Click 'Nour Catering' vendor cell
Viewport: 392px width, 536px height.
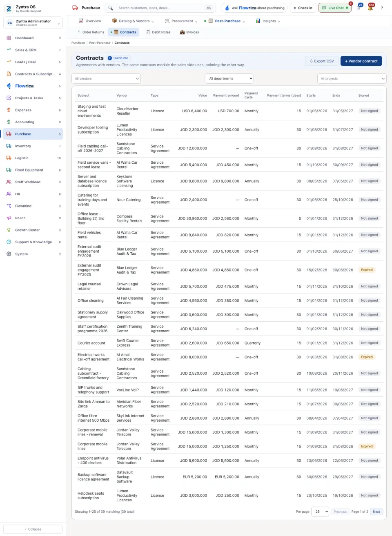(x=128, y=200)
